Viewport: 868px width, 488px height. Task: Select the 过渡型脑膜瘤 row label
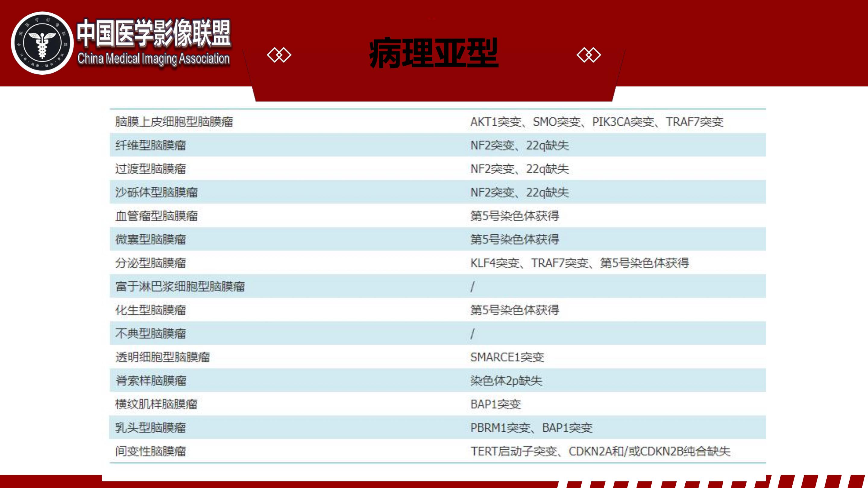click(151, 169)
